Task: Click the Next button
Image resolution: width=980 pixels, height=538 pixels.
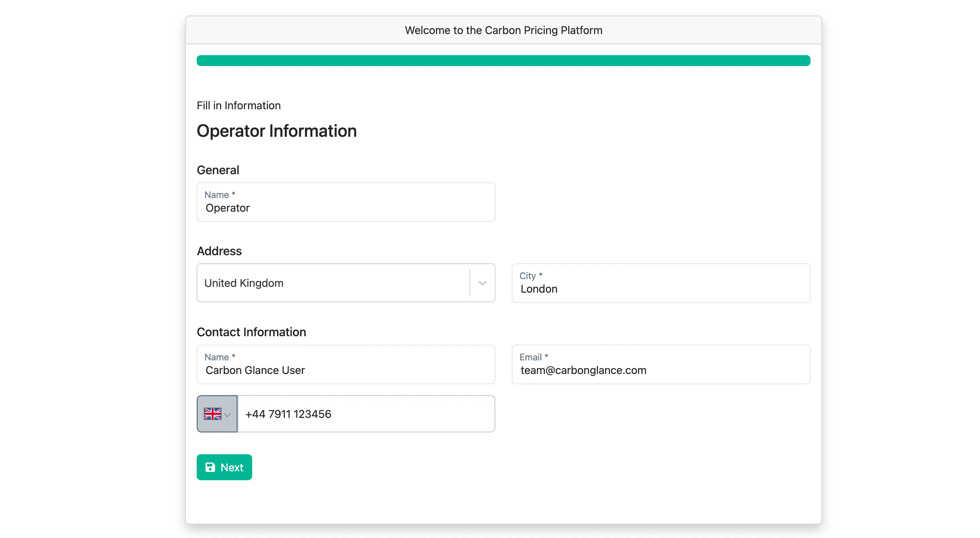Action: [x=224, y=467]
